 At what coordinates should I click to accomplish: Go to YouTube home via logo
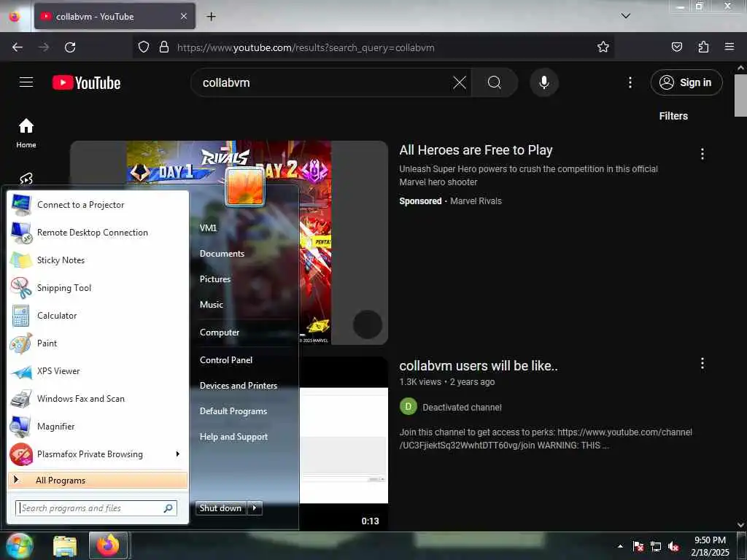tap(86, 82)
